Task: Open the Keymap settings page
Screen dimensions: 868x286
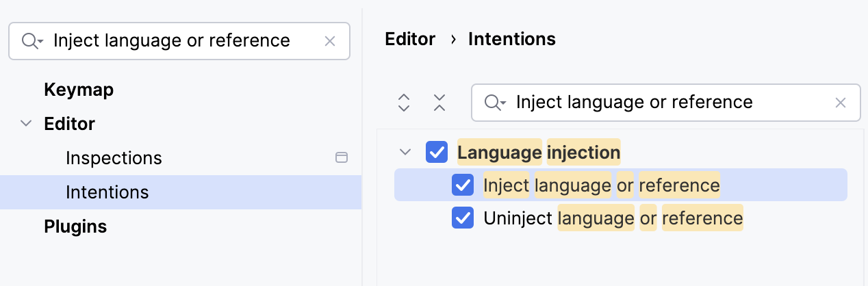Action: tap(79, 90)
